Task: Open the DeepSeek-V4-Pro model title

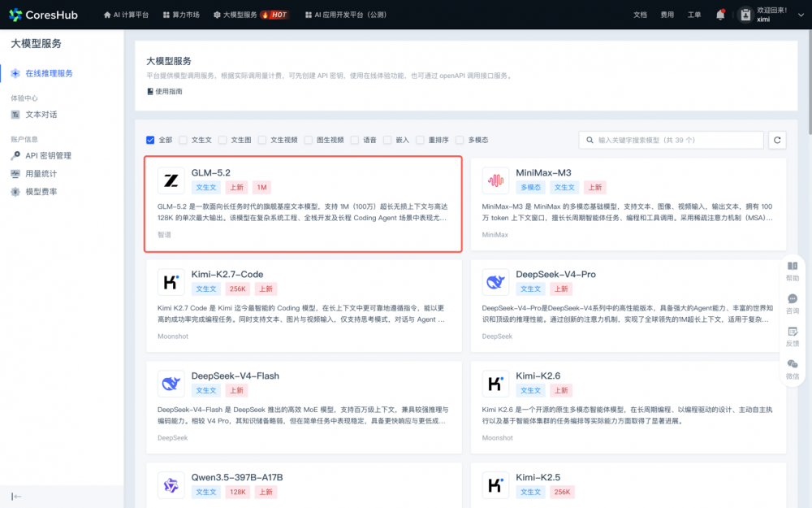Action: point(555,274)
